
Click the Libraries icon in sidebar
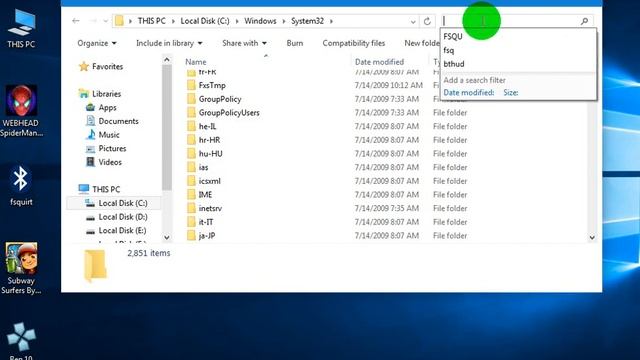tap(84, 94)
